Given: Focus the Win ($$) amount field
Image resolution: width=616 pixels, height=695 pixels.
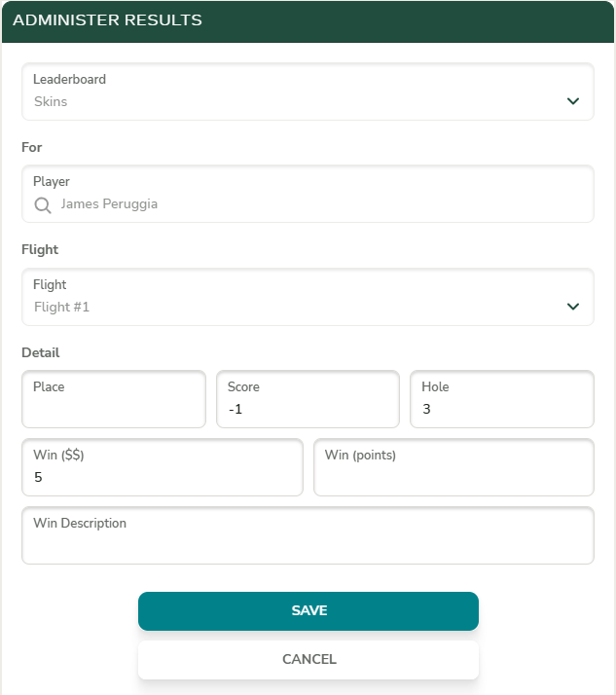Looking at the screenshot, I should coord(162,477).
